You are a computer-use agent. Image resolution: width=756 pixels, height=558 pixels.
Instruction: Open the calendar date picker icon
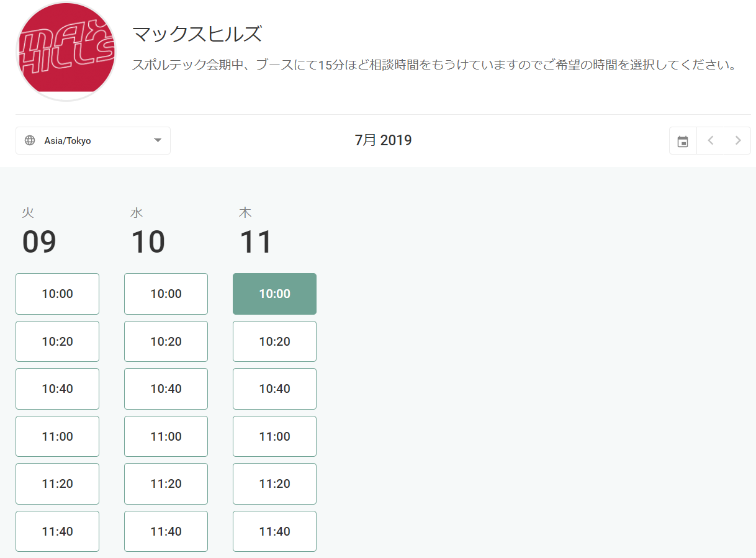[x=683, y=141]
